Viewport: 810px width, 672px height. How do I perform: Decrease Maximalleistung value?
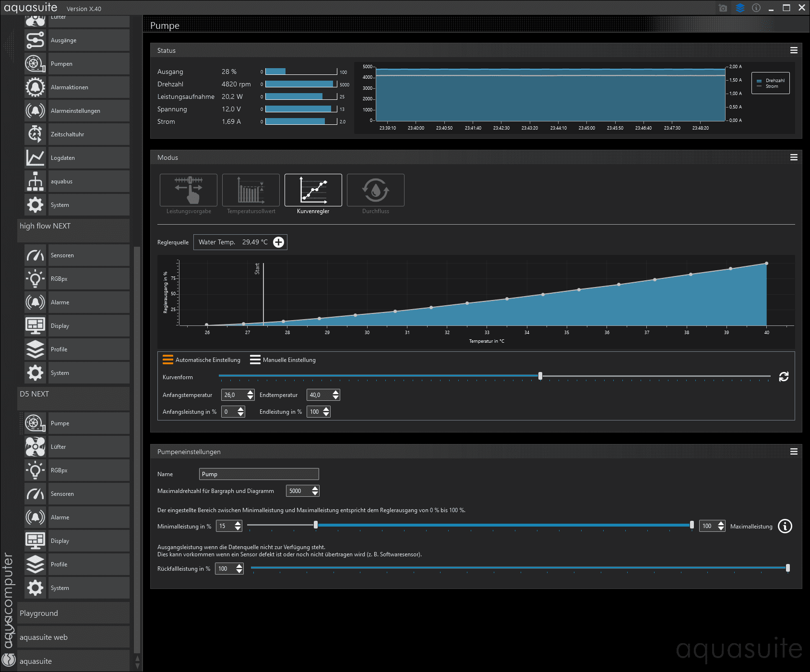[721, 529]
